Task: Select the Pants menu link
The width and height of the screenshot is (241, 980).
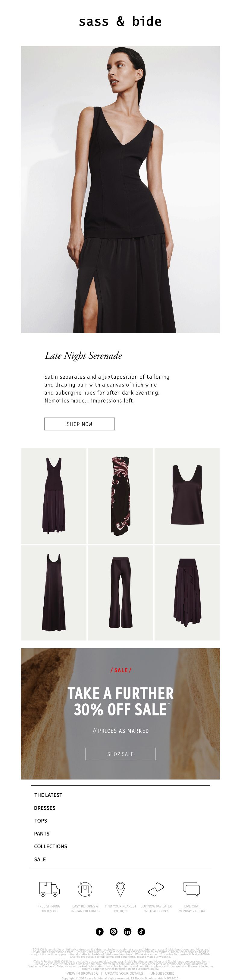Action: [x=42, y=833]
